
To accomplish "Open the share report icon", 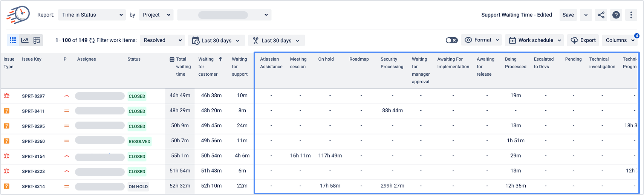I will point(601,15).
